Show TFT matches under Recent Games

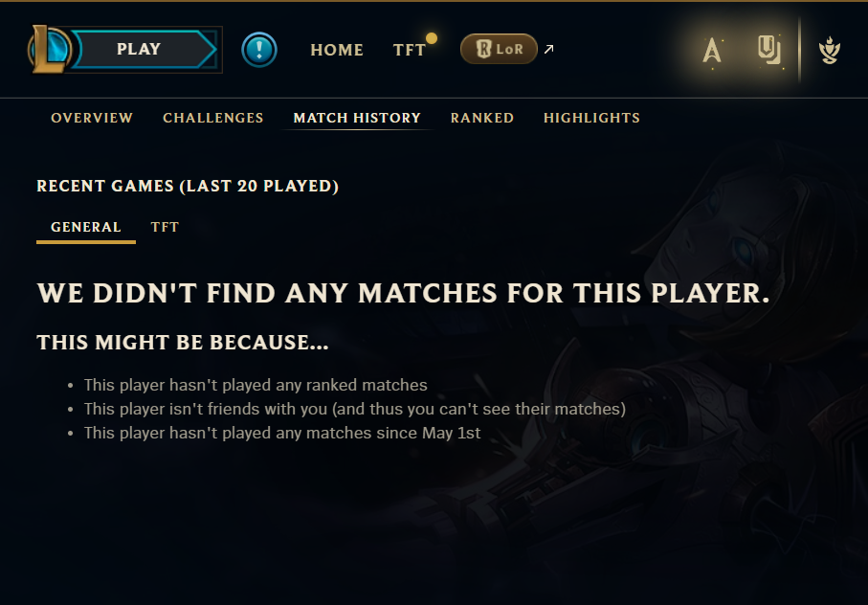(x=165, y=227)
